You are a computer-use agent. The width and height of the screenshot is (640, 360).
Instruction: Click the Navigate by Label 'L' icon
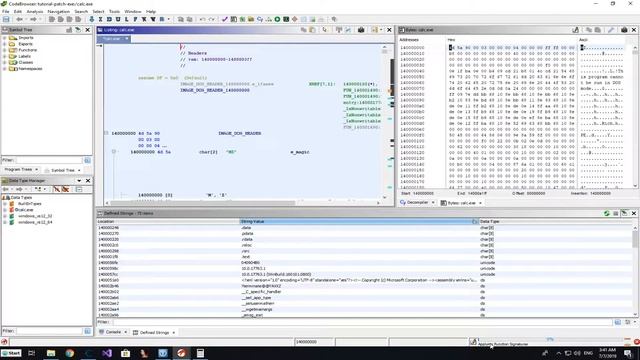[x=127, y=19]
